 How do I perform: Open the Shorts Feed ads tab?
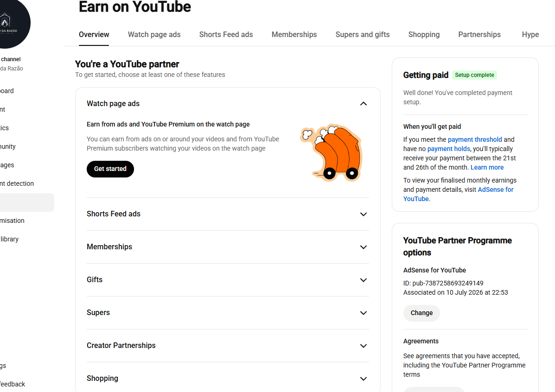coord(226,35)
